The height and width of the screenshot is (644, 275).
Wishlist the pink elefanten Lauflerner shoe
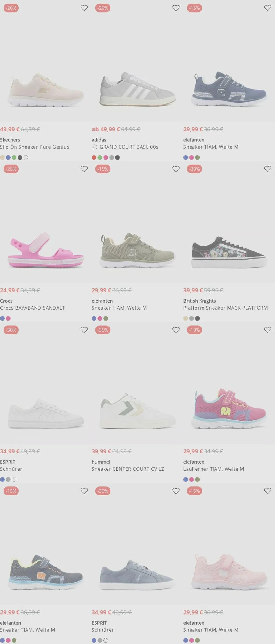point(268,330)
